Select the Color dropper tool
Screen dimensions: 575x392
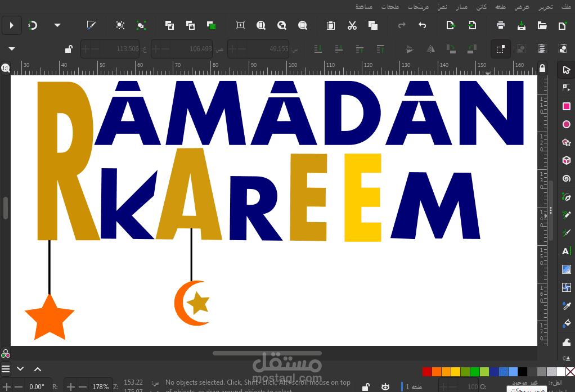click(566, 305)
